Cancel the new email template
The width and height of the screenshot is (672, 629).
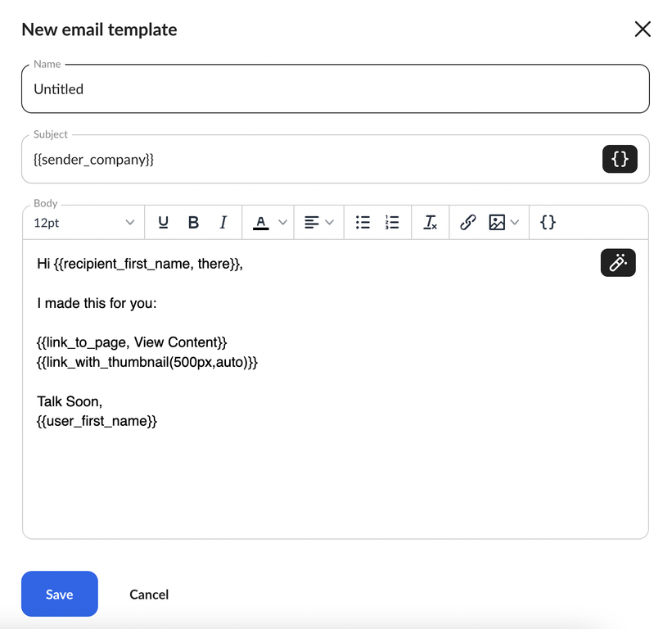pos(149,595)
